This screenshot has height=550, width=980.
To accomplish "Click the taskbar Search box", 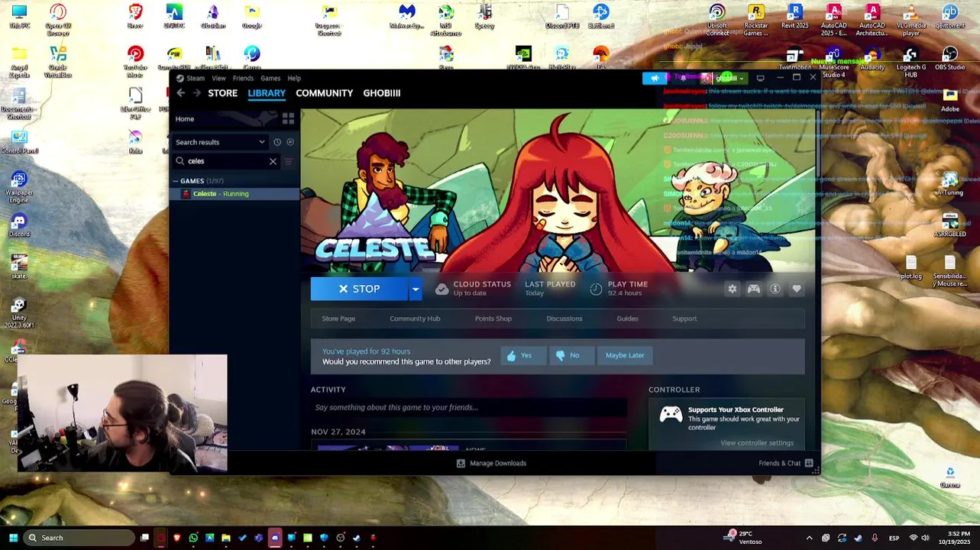I will click(79, 538).
